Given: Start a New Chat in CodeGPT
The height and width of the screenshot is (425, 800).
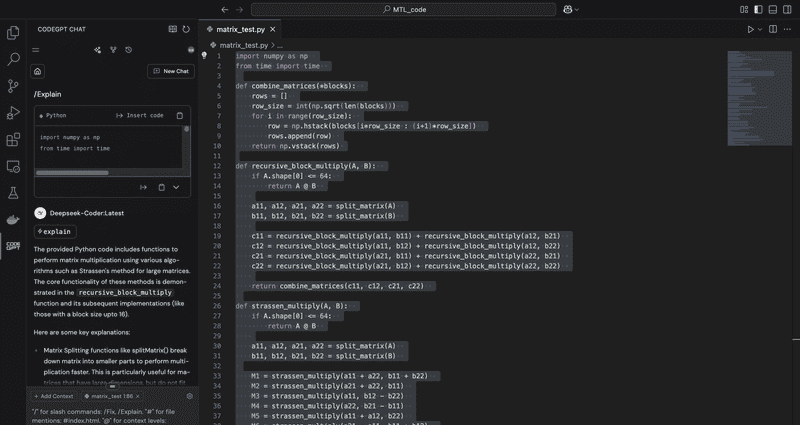Looking at the screenshot, I should [170, 71].
